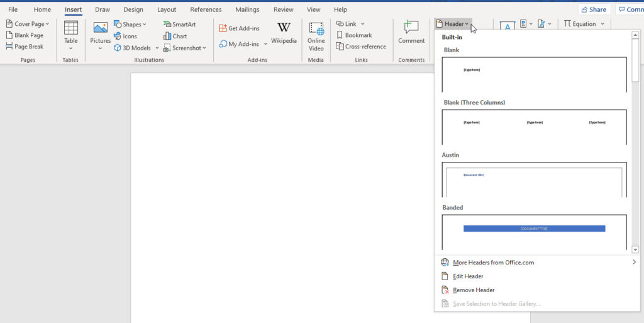
Task: Insert a Blank Page
Action: pos(25,35)
